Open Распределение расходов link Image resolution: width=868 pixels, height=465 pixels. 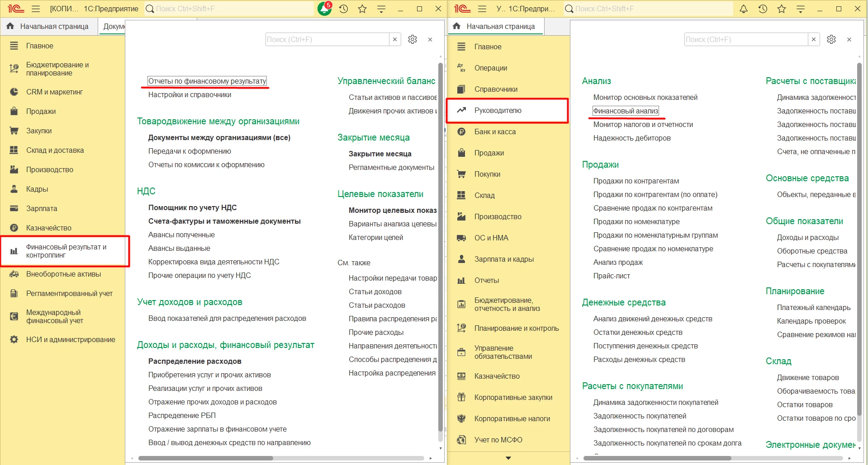coord(194,361)
